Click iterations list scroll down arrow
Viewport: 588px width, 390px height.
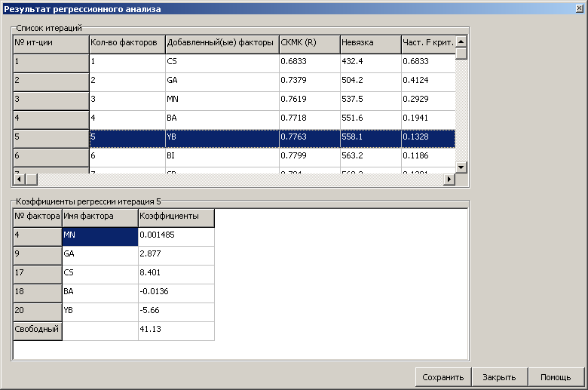461,167
